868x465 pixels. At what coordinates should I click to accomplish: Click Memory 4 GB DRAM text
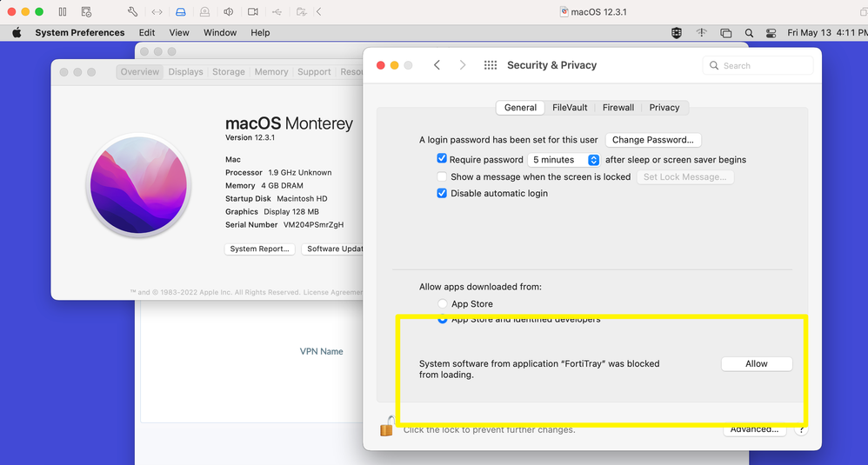pos(264,186)
